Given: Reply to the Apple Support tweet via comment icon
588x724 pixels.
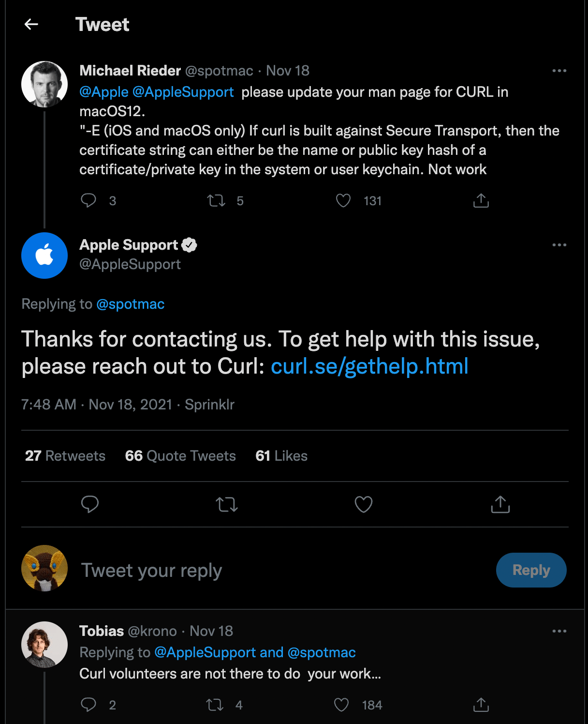Looking at the screenshot, I should click(x=90, y=504).
